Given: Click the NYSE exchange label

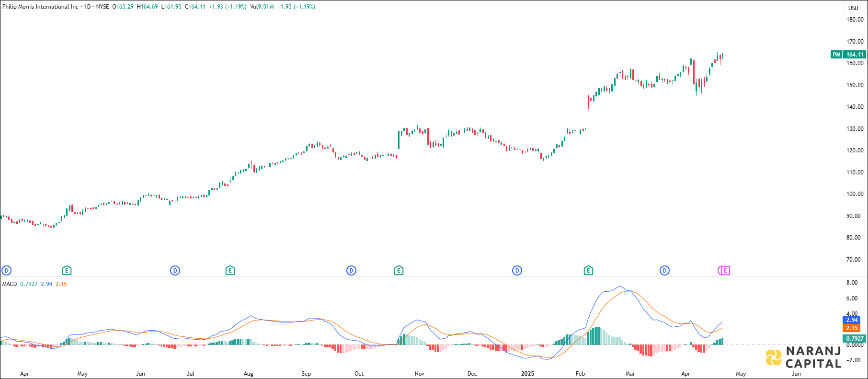Looking at the screenshot, I should click(x=103, y=7).
